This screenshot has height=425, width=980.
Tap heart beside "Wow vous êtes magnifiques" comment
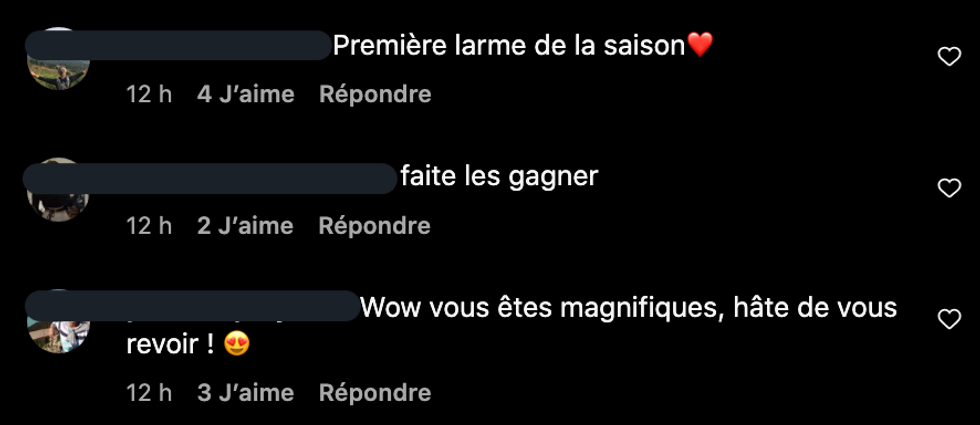(949, 319)
